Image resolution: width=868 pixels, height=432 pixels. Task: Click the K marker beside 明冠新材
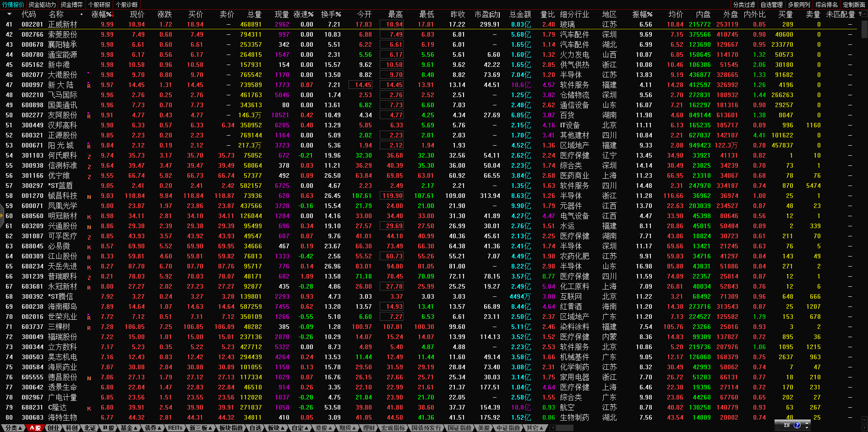[x=89, y=217]
